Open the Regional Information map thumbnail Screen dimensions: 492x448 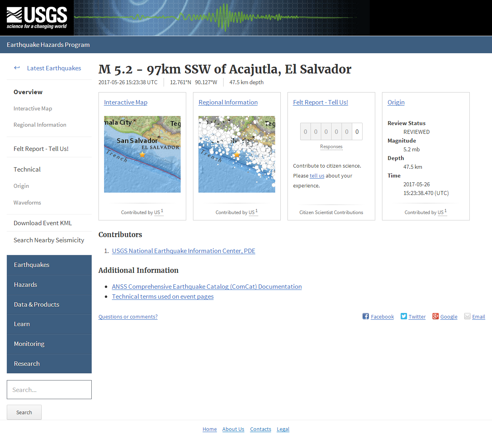click(x=237, y=154)
